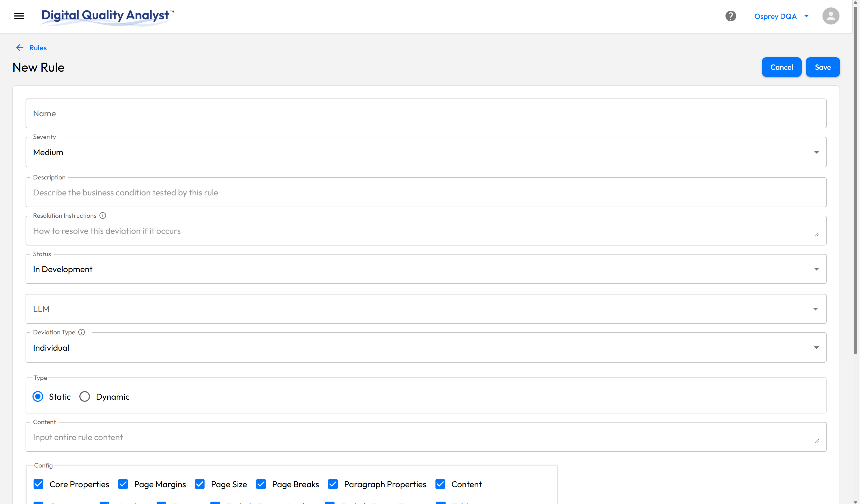Click the help question mark icon
This screenshot has width=860, height=504.
730,16
